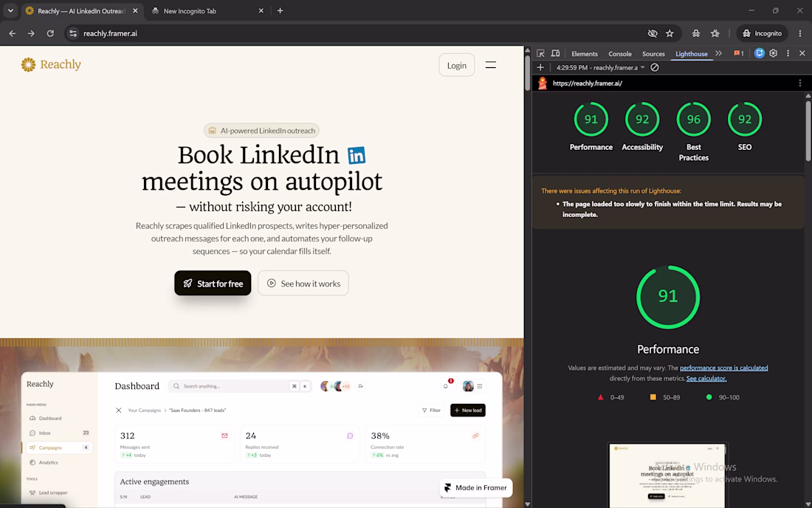Click the See how it works button
812x508 pixels.
pos(303,284)
